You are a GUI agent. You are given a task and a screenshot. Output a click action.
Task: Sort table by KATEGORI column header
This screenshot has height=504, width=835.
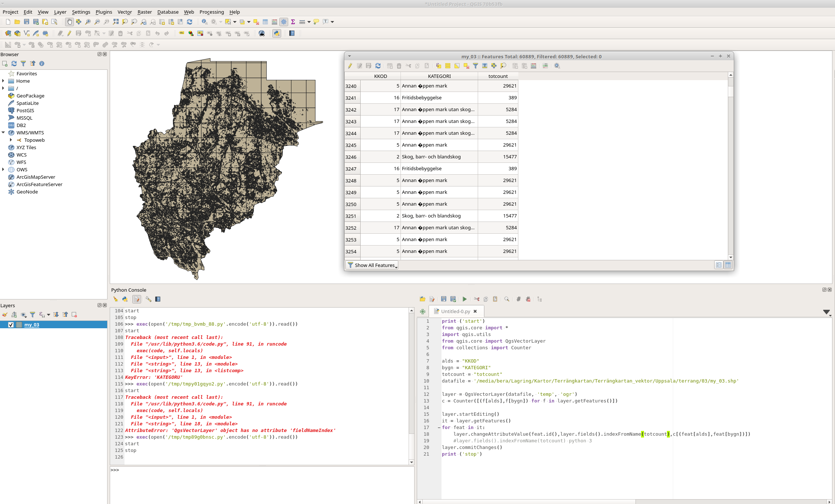439,76
